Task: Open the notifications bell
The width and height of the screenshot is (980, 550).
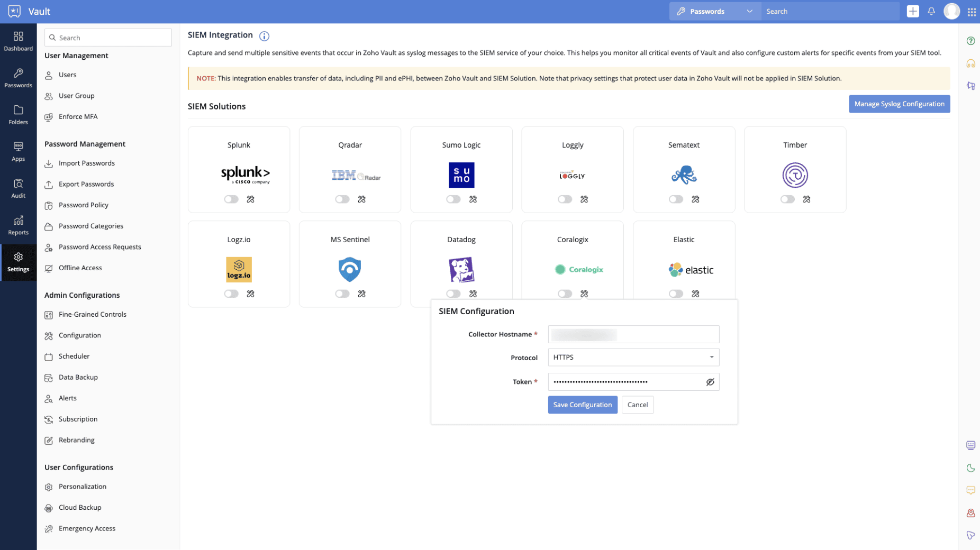Action: pos(931,11)
